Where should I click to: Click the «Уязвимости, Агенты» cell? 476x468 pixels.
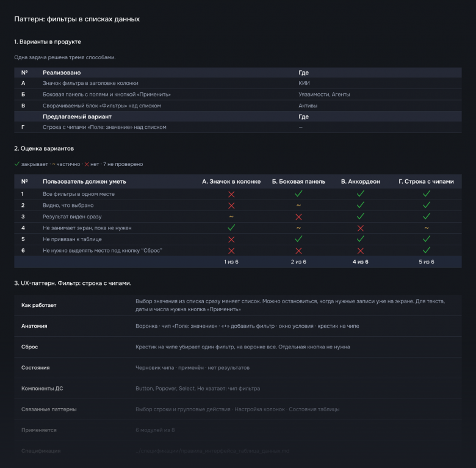[x=324, y=95]
